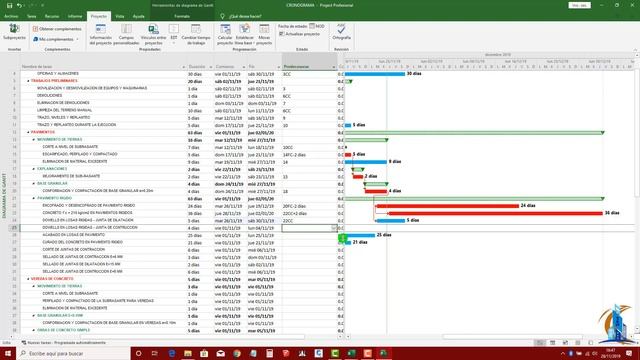Click the 36 días red Gantt bar
This screenshot has width=640, height=360.
point(496,213)
